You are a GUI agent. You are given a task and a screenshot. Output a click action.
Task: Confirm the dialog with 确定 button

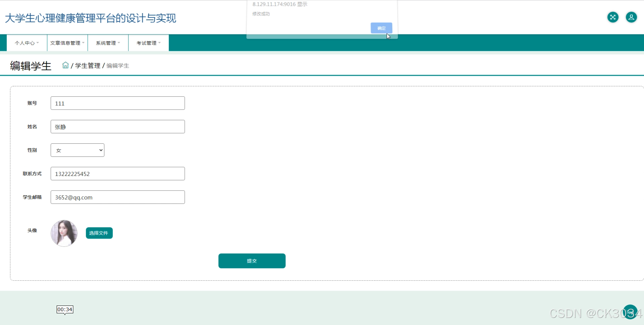(x=381, y=28)
